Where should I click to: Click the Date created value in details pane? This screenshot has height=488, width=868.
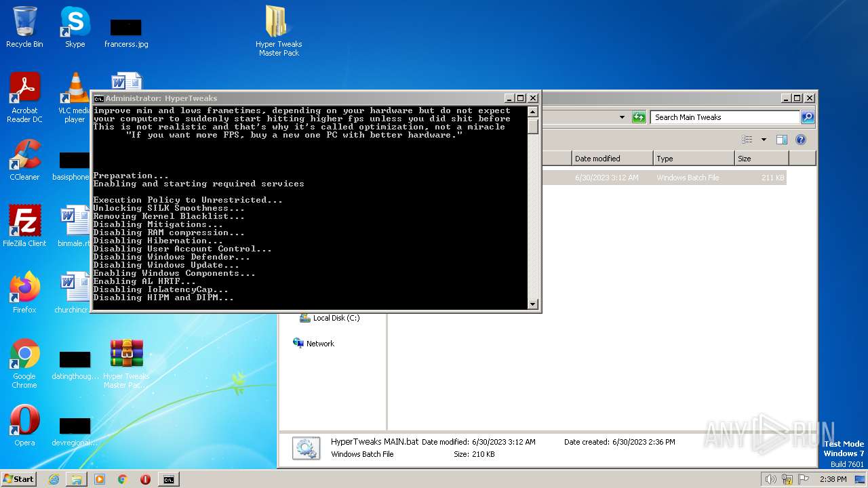pyautogui.click(x=644, y=442)
